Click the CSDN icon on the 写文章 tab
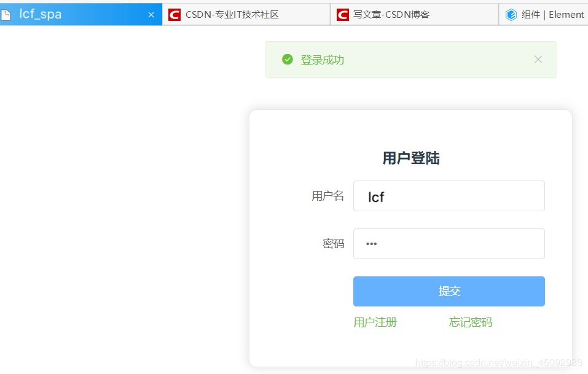The width and height of the screenshot is (588, 374). (x=342, y=14)
